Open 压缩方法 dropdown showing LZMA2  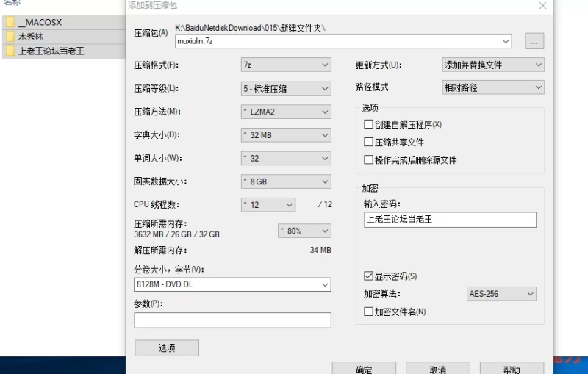(286, 112)
